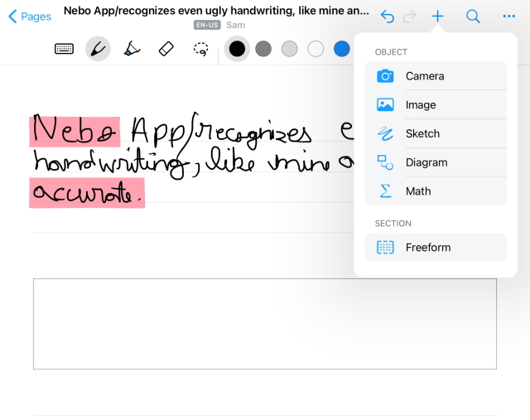
Task: Click the EN-US language badge
Action: tap(207, 25)
